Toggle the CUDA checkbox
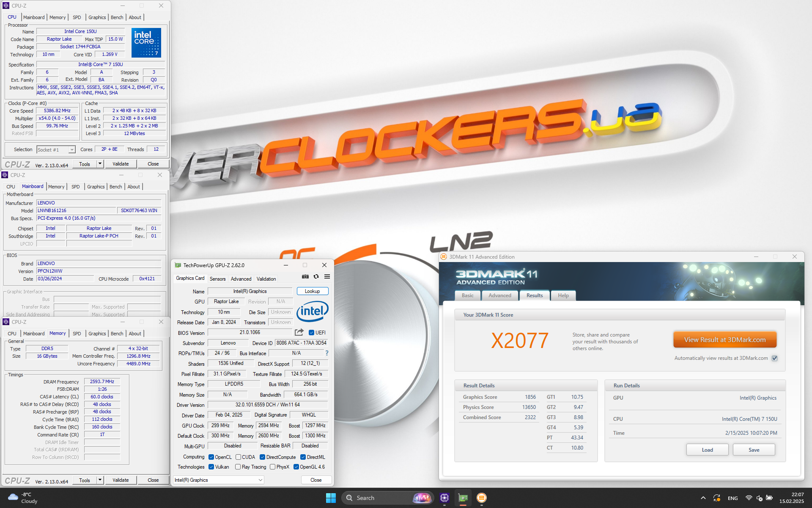 coord(238,457)
